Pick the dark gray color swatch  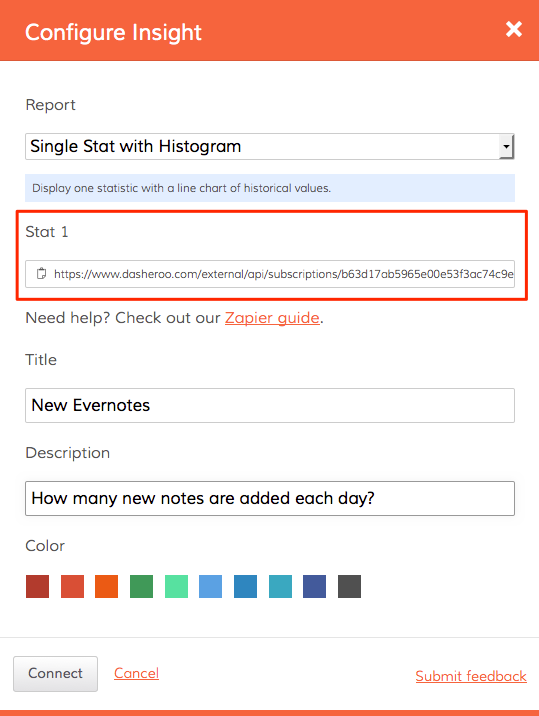349,586
